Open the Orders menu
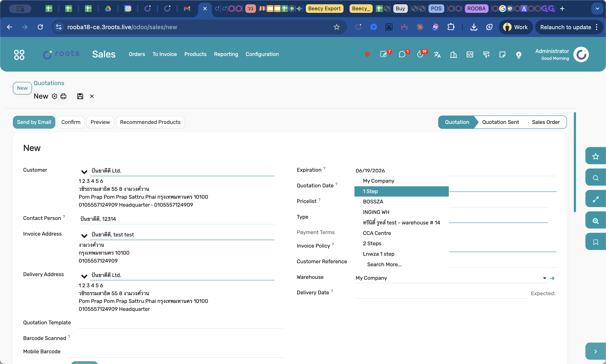Screen dimensions: 606x364 coord(137,54)
